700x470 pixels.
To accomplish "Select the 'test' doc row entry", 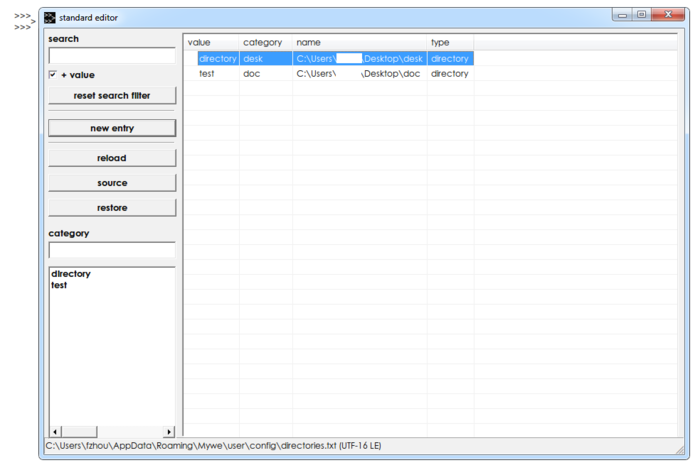I will (x=207, y=74).
